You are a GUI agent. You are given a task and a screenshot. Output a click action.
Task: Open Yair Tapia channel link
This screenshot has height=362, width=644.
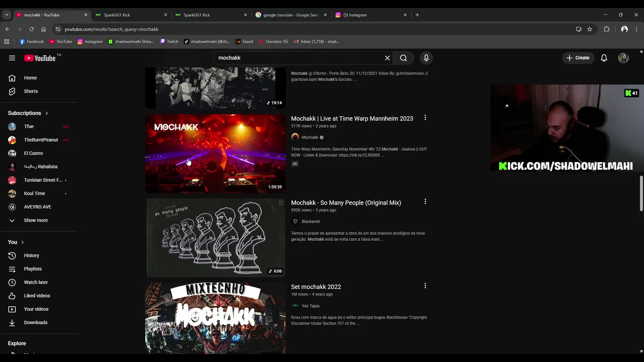(310, 306)
